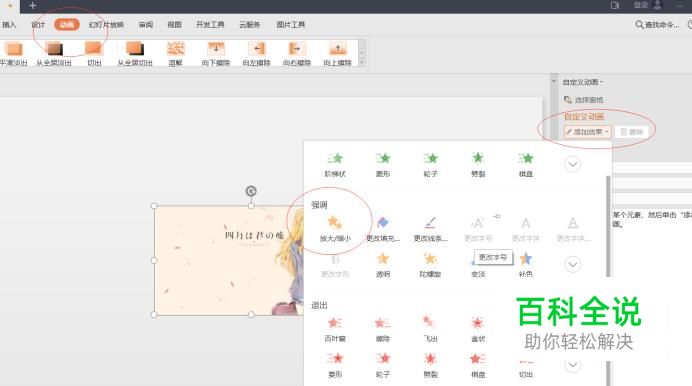Add the red 切出 exit effect
Viewport: 692px width, 386px height.
click(526, 369)
